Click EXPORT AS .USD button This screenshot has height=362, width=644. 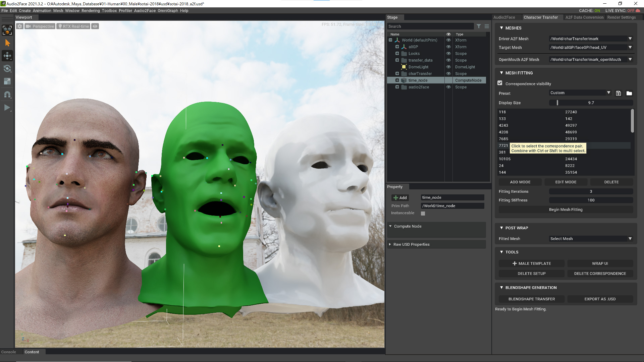point(600,299)
